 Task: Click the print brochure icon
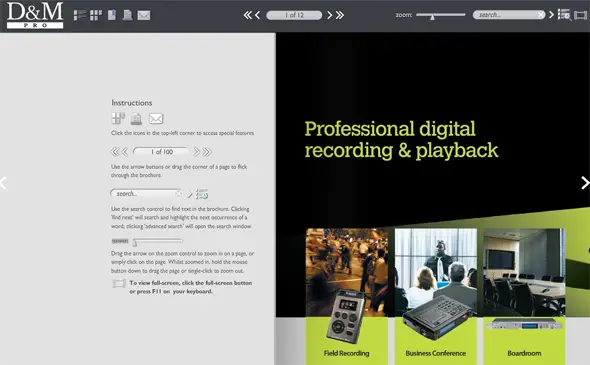[128, 15]
